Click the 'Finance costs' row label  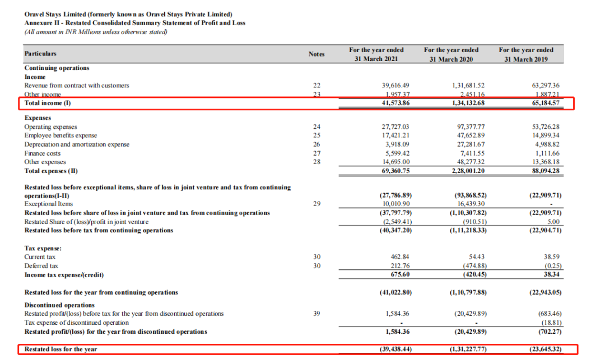43,153
